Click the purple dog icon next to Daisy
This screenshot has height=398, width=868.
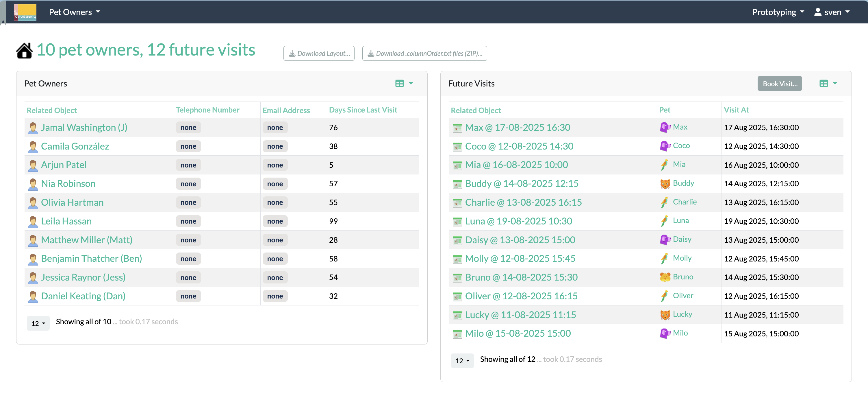pos(665,239)
